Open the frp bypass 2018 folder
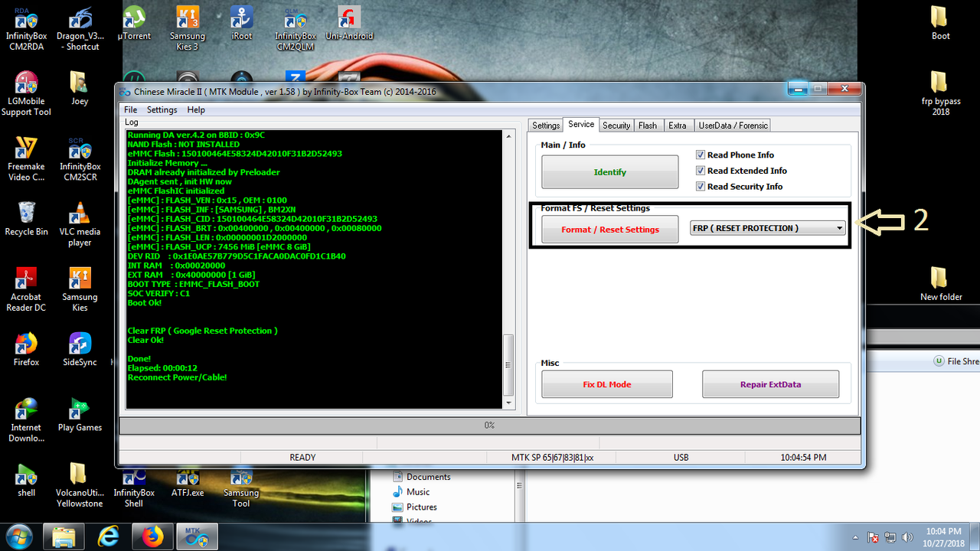The height and width of the screenshot is (551, 980). [940, 94]
